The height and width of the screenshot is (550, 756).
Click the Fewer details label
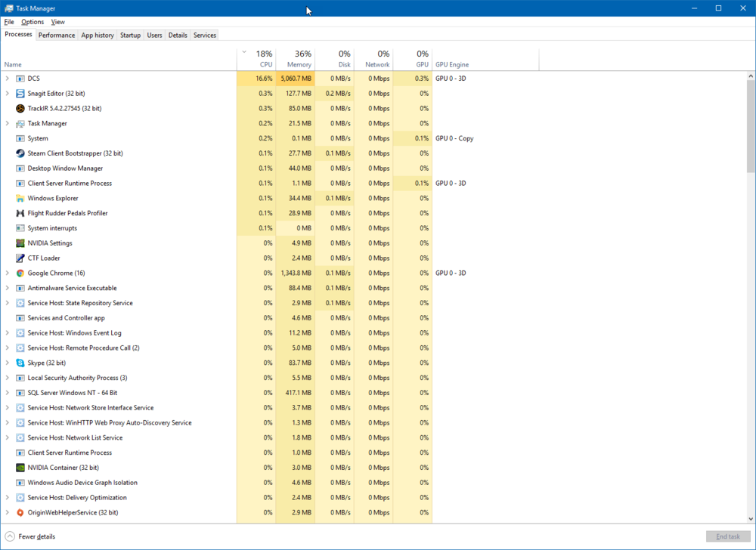pos(36,536)
